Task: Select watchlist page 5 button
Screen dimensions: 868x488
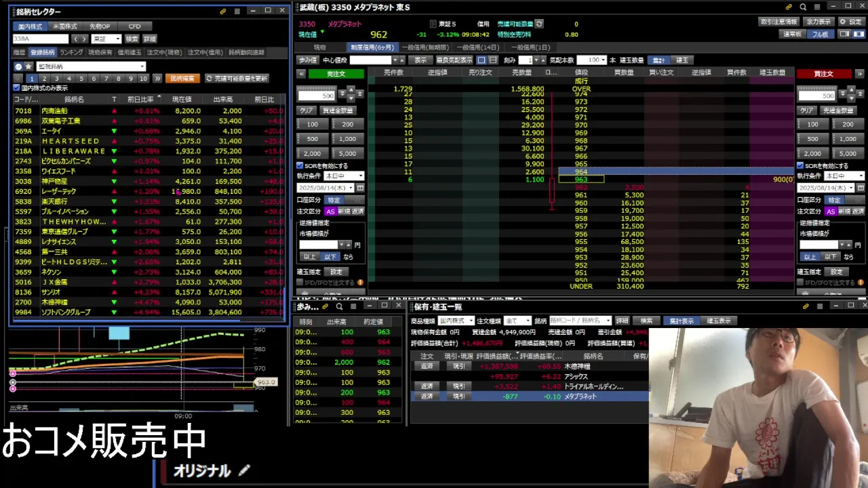Action: (81, 79)
